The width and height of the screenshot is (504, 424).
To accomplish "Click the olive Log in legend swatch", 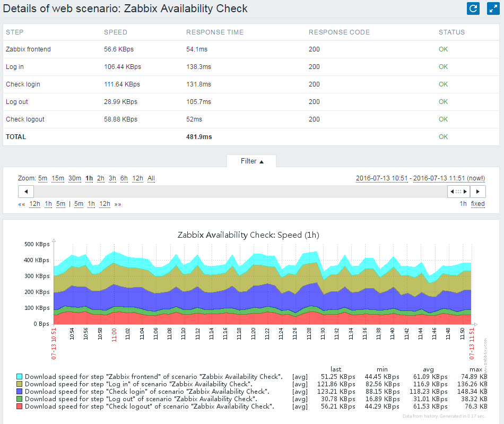I will coord(19,384).
